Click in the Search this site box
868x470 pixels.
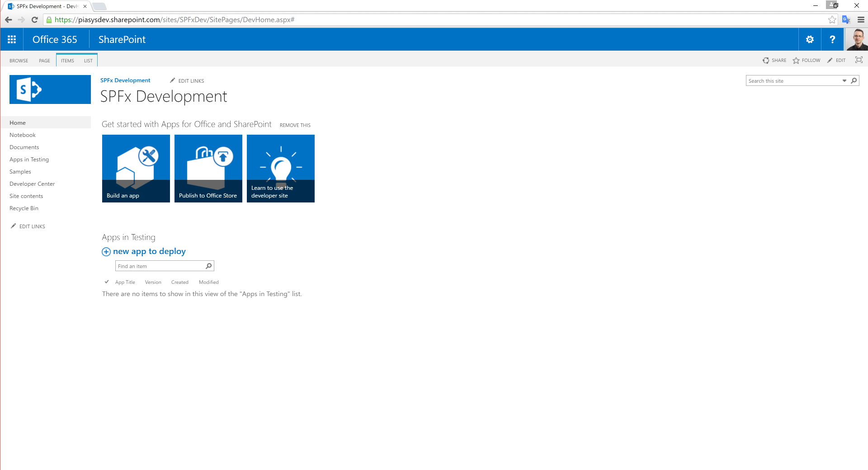point(793,80)
